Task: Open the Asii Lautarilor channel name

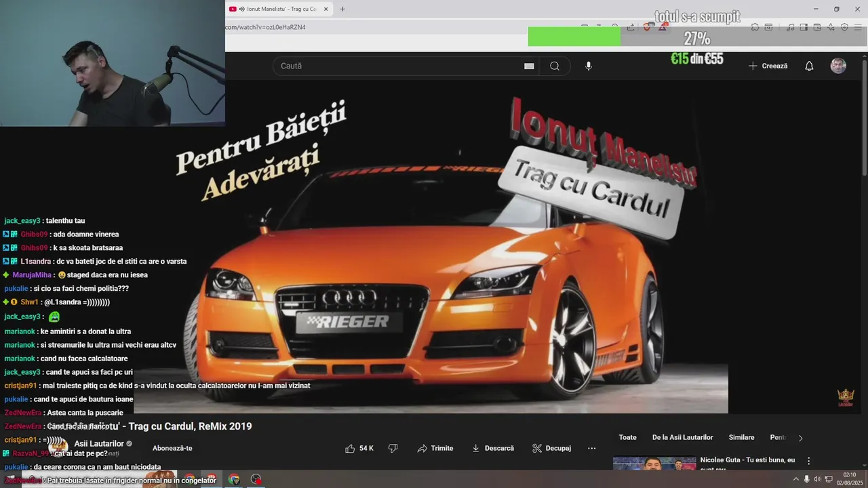Action: (x=99, y=444)
